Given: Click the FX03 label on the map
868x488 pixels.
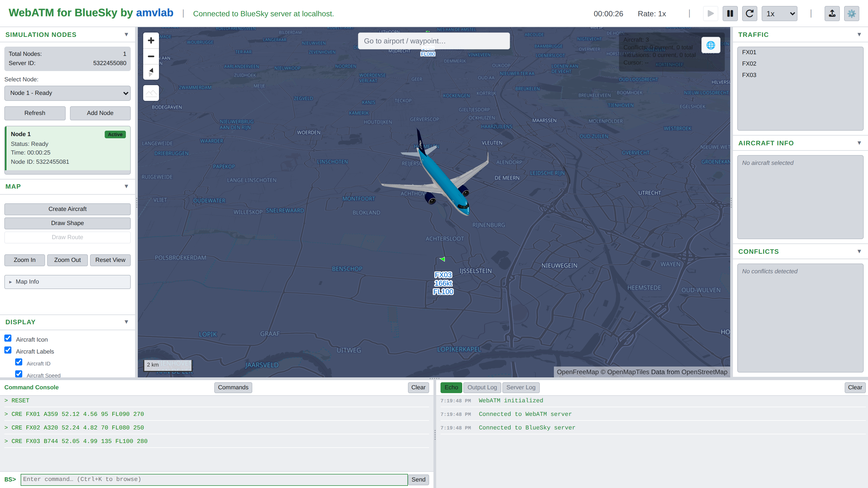Looking at the screenshot, I should point(443,283).
